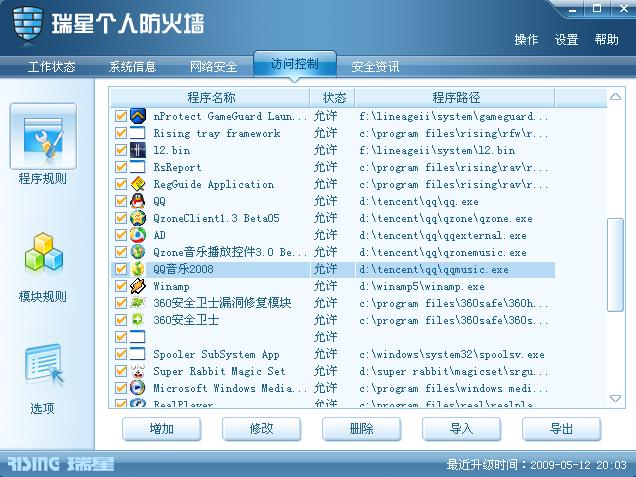
Task: Click the 允许 status of RegGuide Application
Action: [325, 184]
